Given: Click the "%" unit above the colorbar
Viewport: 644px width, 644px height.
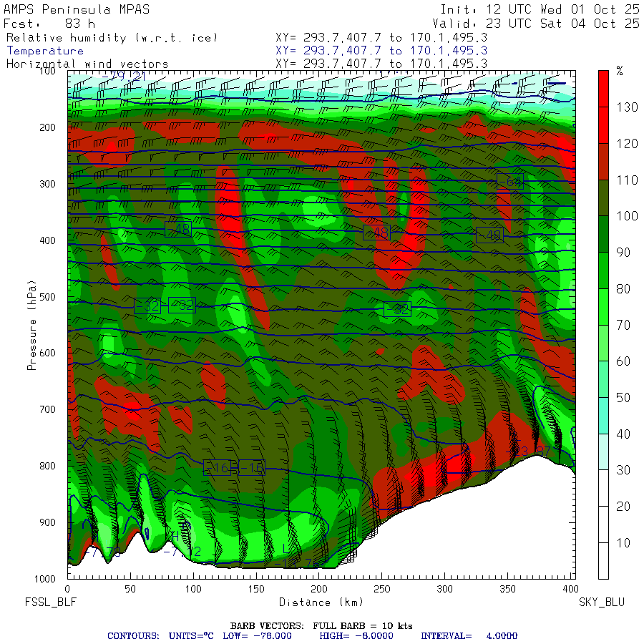Looking at the screenshot, I should pos(620,71).
